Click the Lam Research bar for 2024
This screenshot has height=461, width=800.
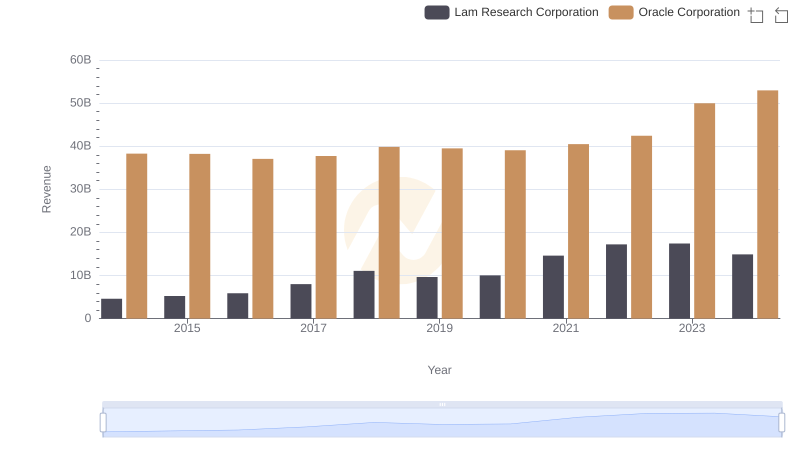(x=742, y=287)
